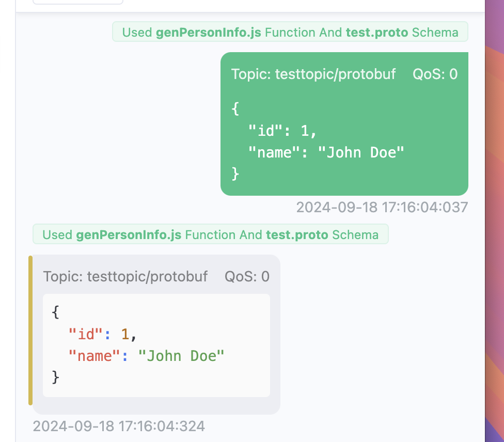Click the yellow color bar beside the received message
Screen dimensions: 504x442
(x=30, y=330)
